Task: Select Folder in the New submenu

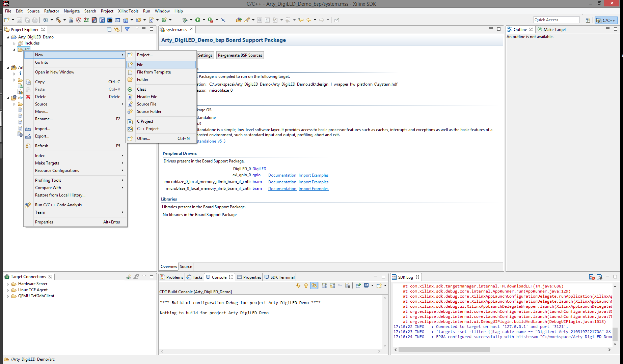Action: coord(161,80)
